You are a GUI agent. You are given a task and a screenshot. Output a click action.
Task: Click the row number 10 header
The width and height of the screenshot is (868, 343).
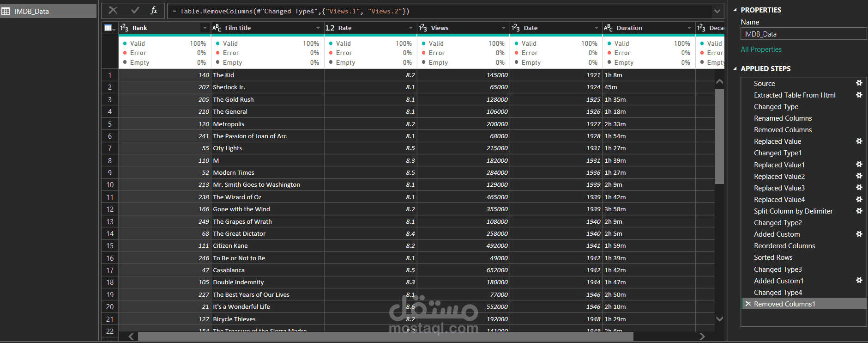(x=110, y=184)
